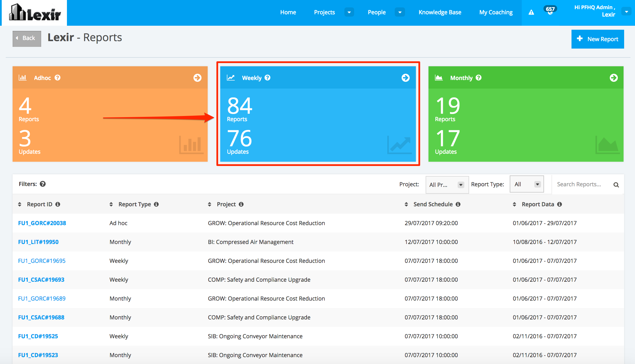Sort table by Send Schedule column

tap(406, 204)
